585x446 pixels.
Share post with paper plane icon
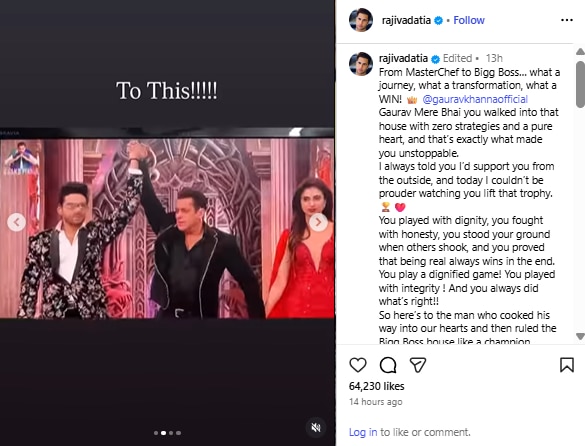click(x=417, y=365)
